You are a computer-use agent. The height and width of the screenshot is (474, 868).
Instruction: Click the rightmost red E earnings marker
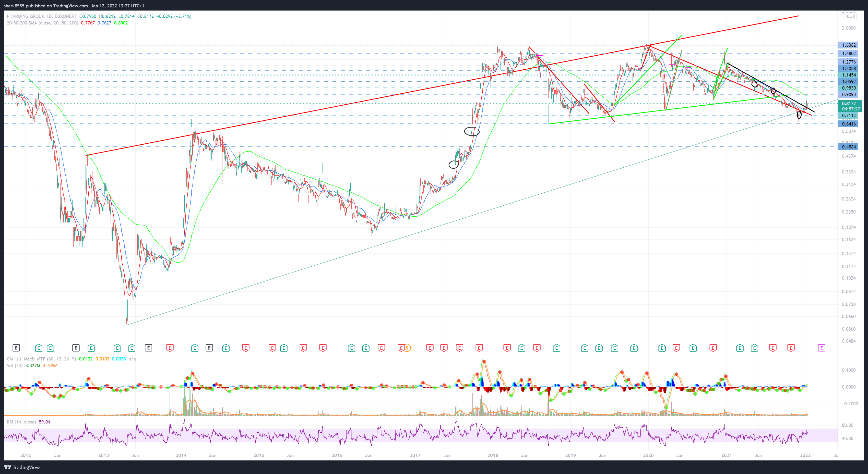tap(791, 348)
